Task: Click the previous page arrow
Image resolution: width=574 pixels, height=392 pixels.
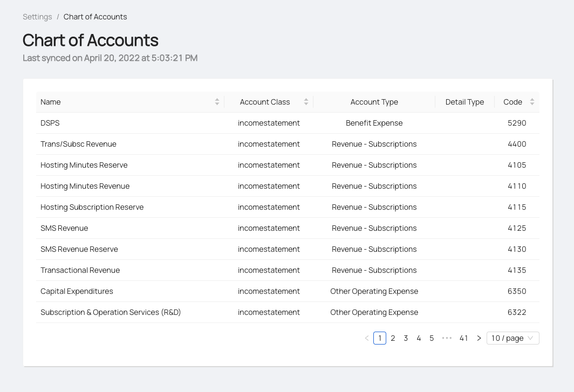Action: 367,338
